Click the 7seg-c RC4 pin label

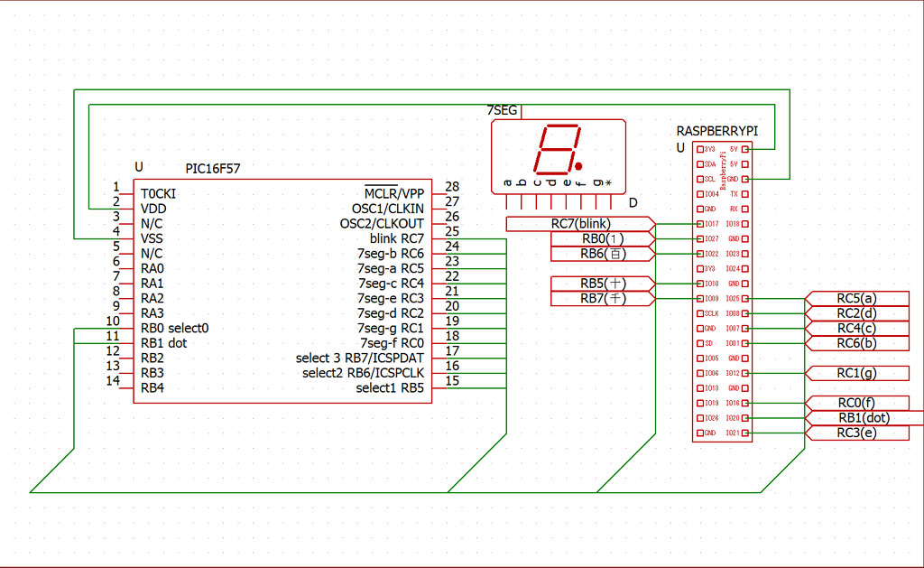tap(391, 284)
